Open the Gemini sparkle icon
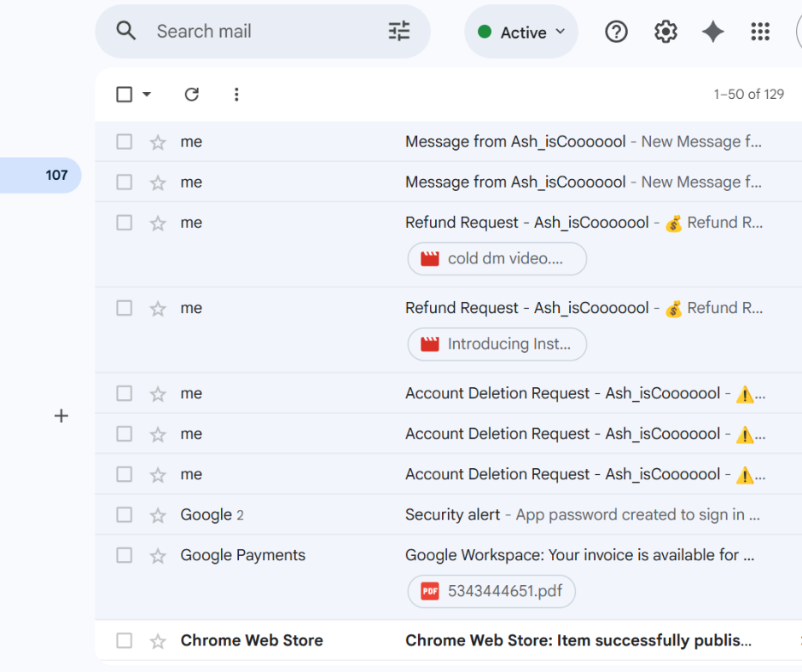Image resolution: width=802 pixels, height=672 pixels. point(713,32)
